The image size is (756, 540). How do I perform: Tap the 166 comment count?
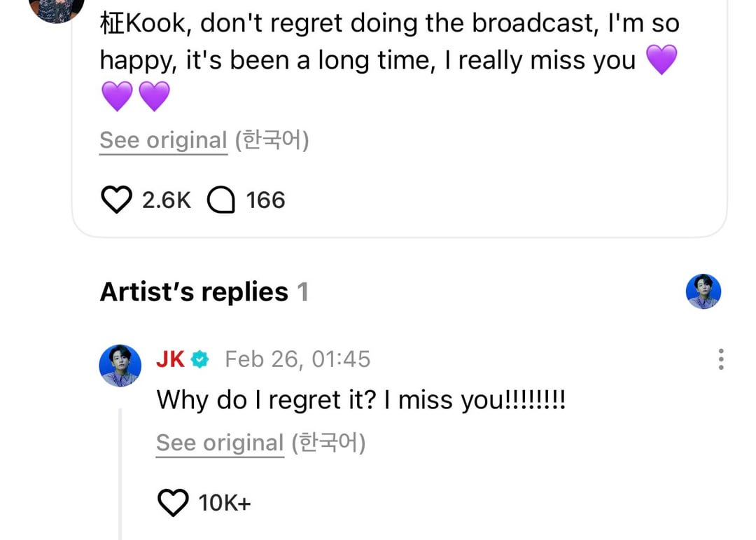click(x=265, y=201)
